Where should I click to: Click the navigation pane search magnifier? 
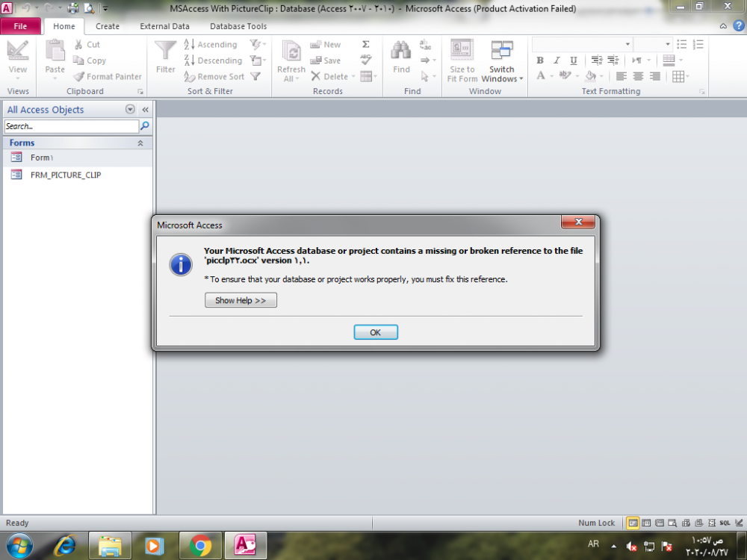click(144, 126)
